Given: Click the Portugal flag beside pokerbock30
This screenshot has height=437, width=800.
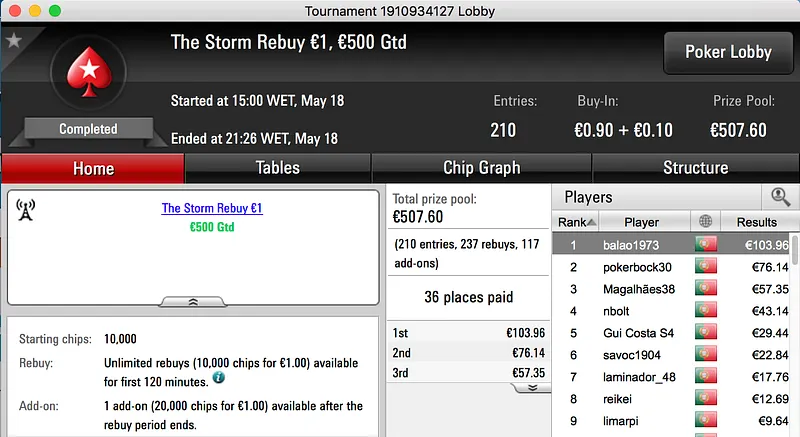Looking at the screenshot, I should [x=707, y=267].
